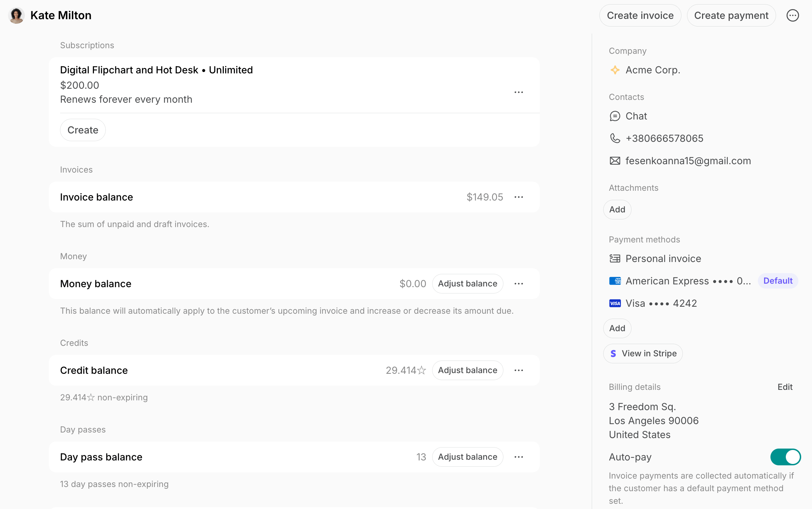812x509 pixels.
Task: Click the Default badge
Action: 778,281
